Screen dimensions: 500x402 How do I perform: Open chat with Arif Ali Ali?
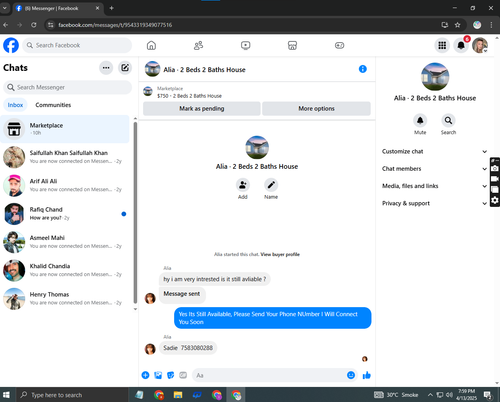pyautogui.click(x=65, y=185)
